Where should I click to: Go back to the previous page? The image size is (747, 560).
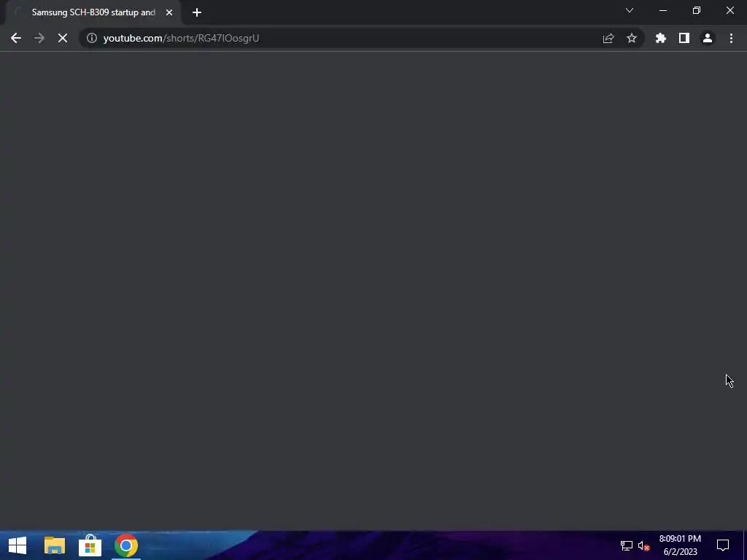click(16, 38)
